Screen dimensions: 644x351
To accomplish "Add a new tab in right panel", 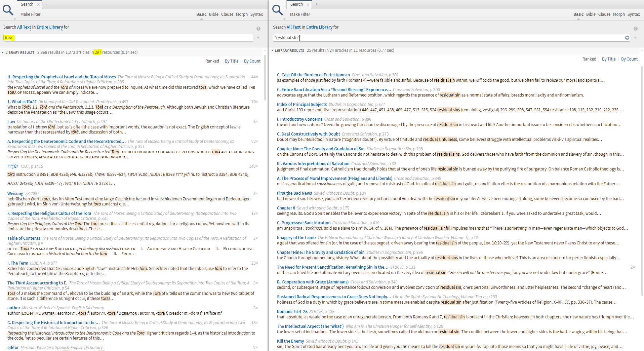I will click(x=316, y=4).
